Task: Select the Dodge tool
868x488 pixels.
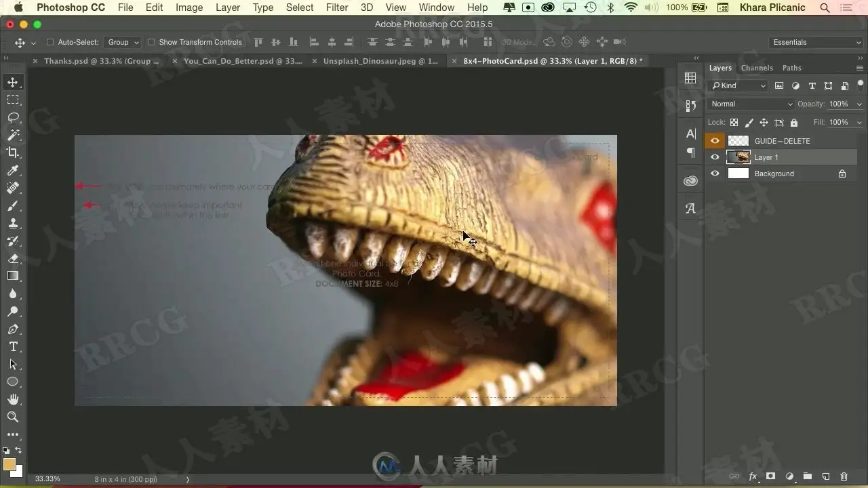Action: point(13,311)
